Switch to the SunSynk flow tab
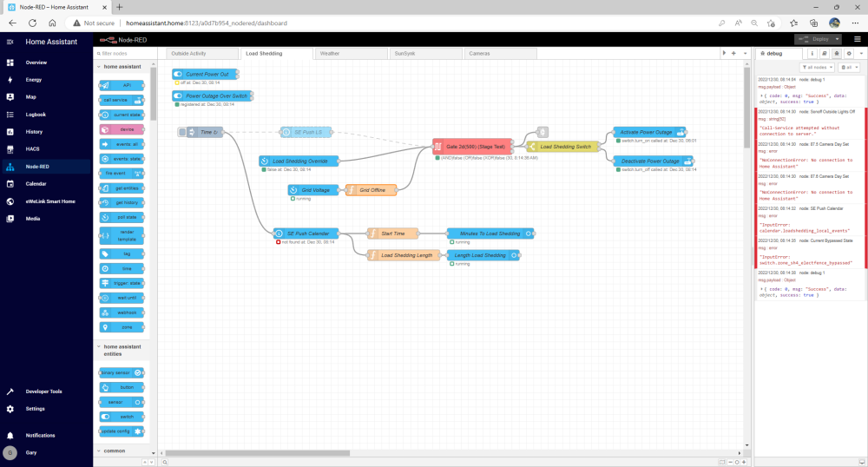This screenshot has height=467, width=868. click(425, 54)
